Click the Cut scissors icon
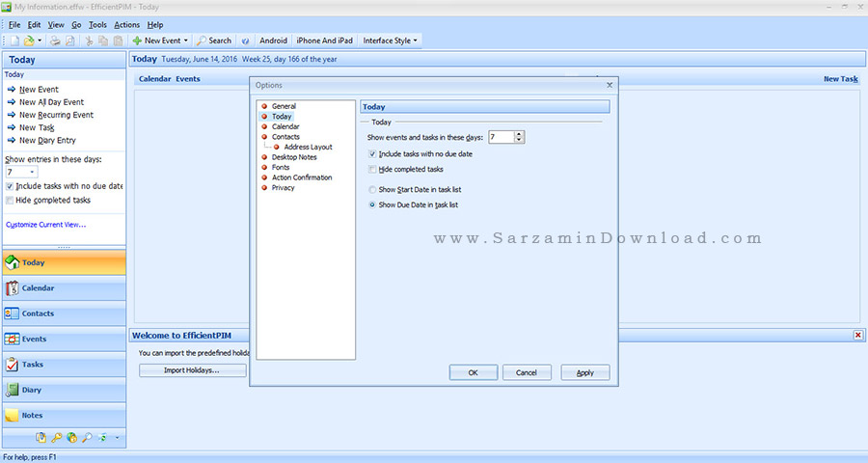868x463 pixels. (89, 41)
